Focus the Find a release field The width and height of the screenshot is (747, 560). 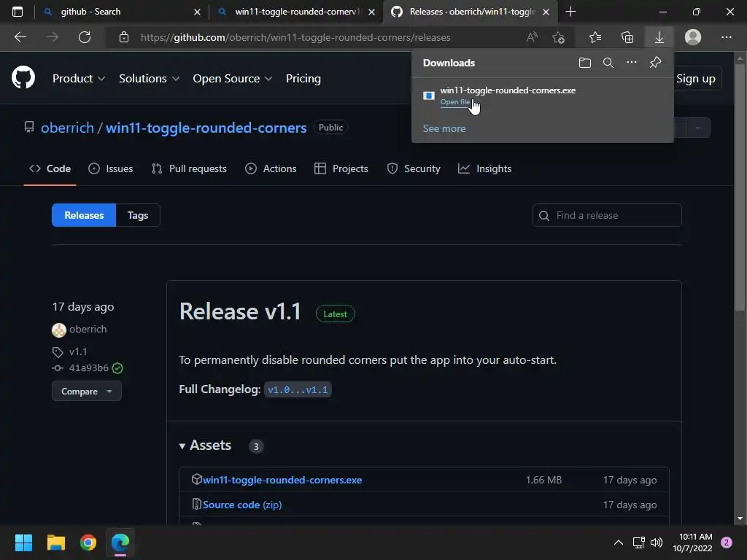pyautogui.click(x=607, y=215)
